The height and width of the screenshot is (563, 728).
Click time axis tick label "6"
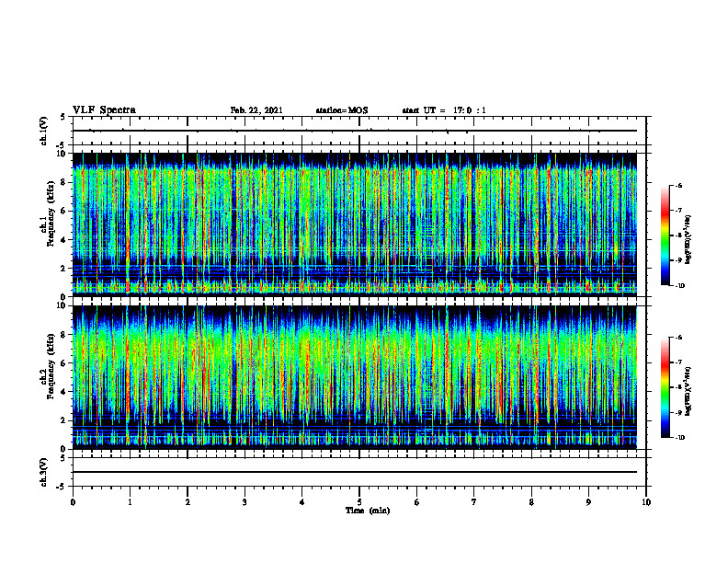(417, 502)
